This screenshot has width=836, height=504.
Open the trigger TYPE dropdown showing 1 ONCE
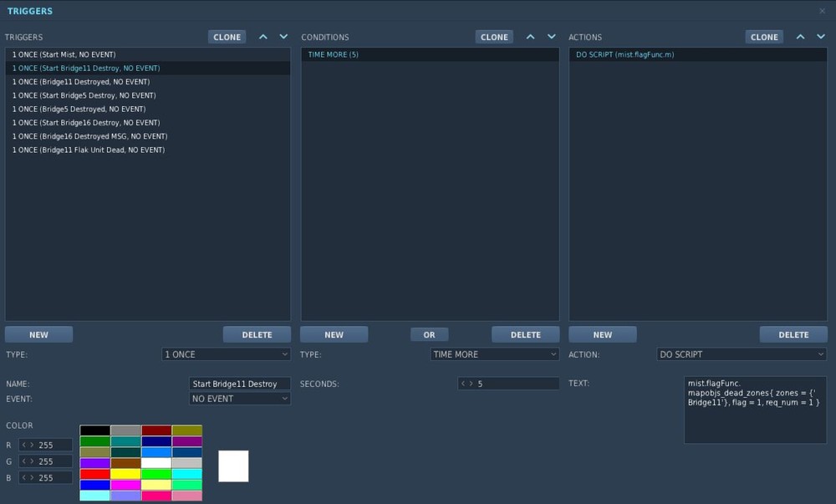coord(226,354)
